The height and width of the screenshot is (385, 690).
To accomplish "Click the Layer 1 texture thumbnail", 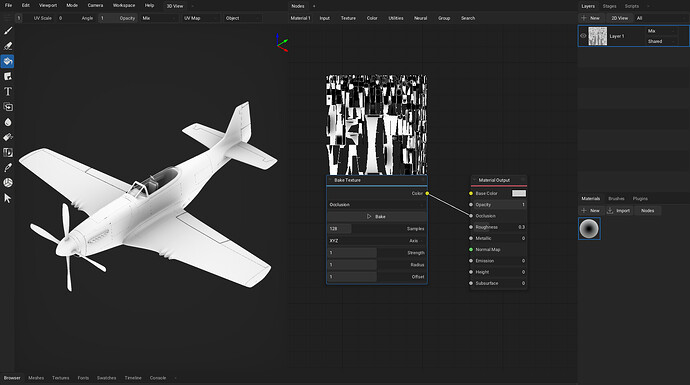I will (598, 36).
